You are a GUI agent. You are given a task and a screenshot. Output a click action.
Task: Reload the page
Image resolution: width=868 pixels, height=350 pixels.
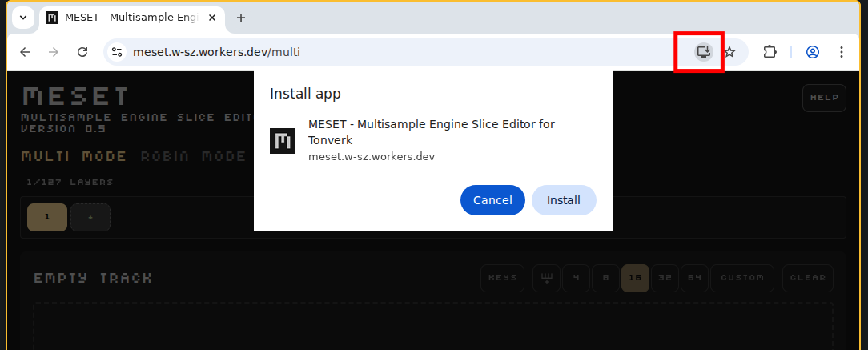point(82,52)
